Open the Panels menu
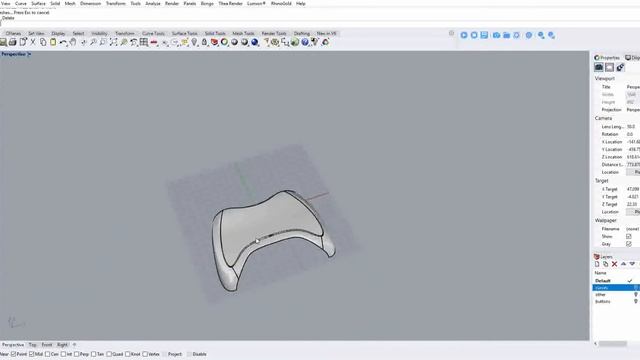This screenshot has width=640, height=360. point(190,3)
